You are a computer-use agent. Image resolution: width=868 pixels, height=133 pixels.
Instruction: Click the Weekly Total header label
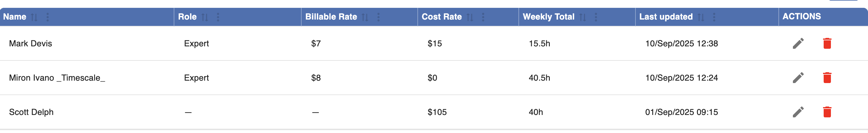[548, 17]
